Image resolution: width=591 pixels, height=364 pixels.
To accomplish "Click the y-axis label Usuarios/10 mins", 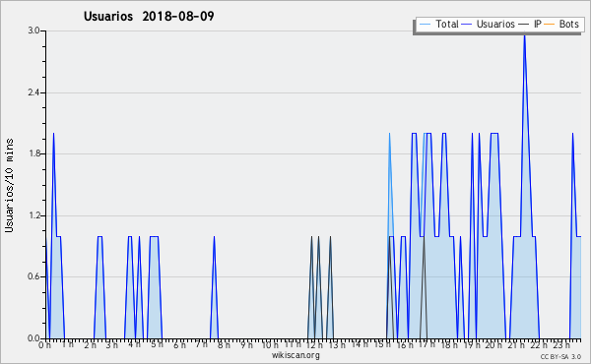I will click(9, 186).
